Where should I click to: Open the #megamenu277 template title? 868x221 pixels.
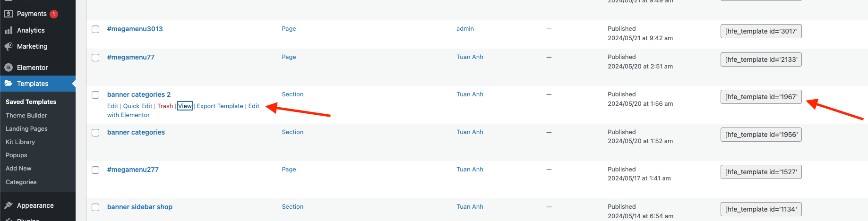click(133, 170)
